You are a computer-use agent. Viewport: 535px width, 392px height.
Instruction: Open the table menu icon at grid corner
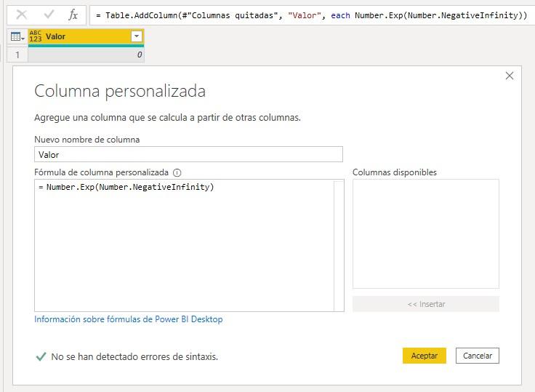tap(17, 36)
